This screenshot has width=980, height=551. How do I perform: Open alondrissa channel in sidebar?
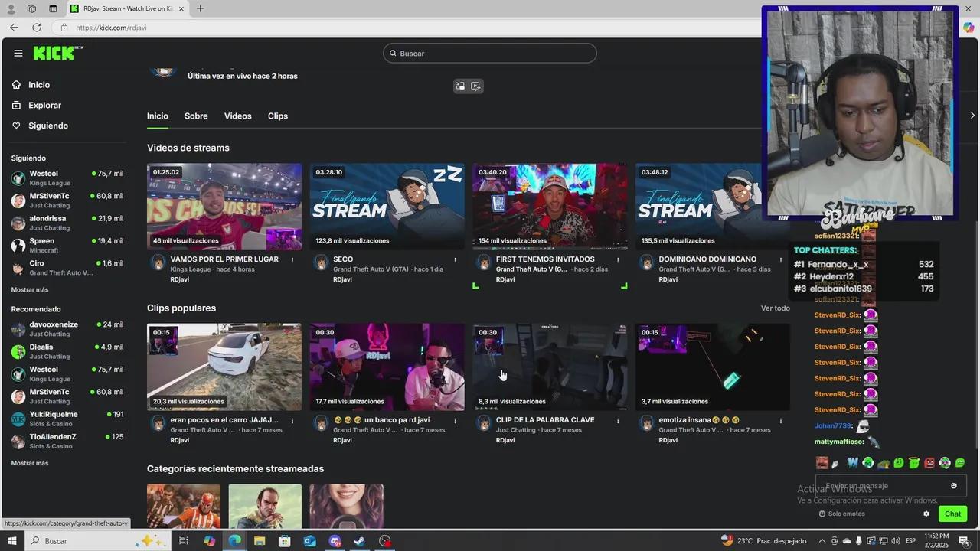[x=67, y=223]
